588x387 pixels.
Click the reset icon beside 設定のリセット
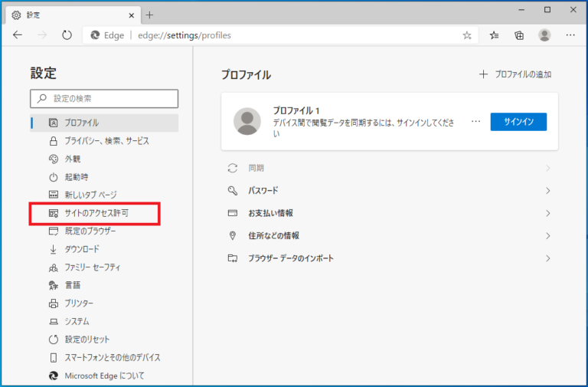pyautogui.click(x=54, y=339)
